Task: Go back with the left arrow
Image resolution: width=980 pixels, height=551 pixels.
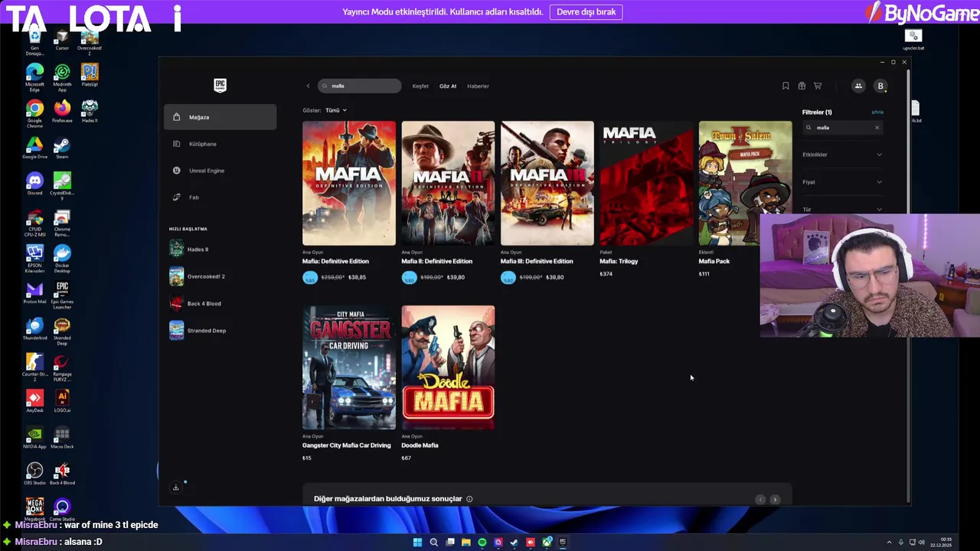Action: coord(309,86)
